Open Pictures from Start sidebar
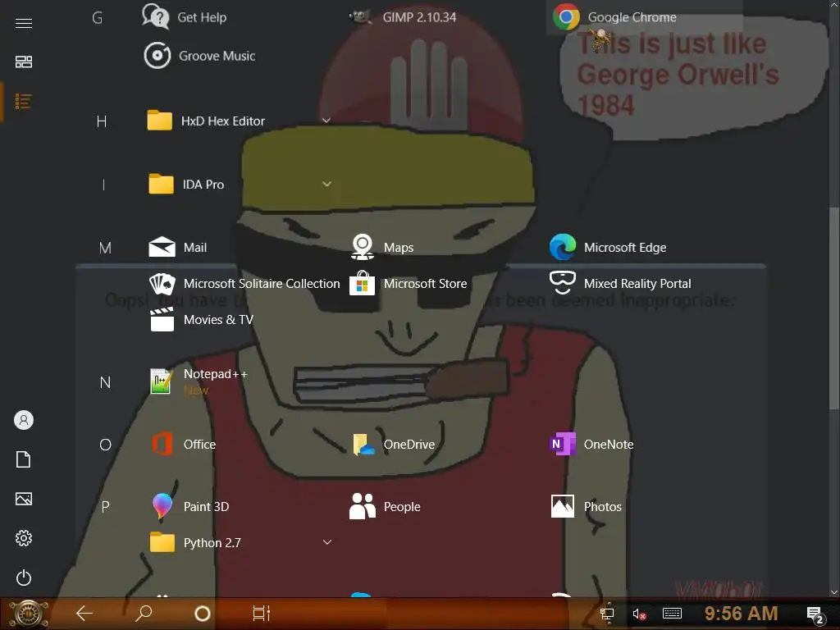Image resolution: width=840 pixels, height=630 pixels. (24, 499)
